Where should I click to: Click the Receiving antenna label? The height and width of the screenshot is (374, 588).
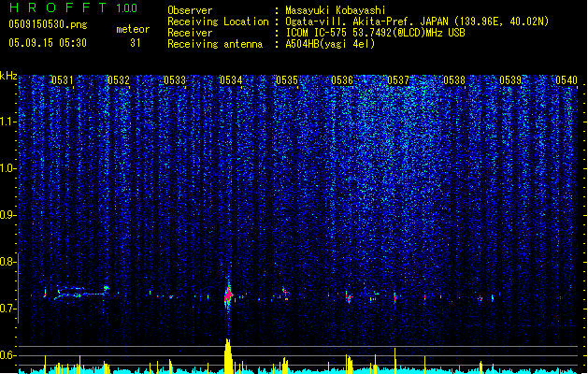coord(215,44)
